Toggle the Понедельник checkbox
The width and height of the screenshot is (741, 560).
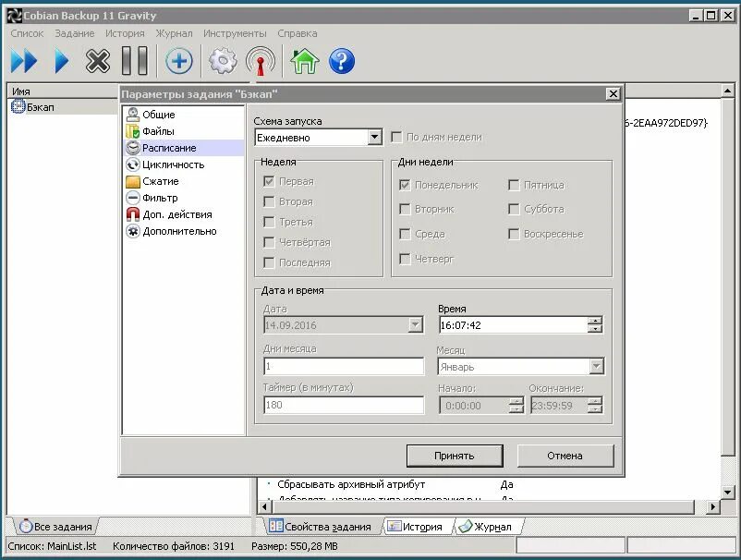[405, 185]
